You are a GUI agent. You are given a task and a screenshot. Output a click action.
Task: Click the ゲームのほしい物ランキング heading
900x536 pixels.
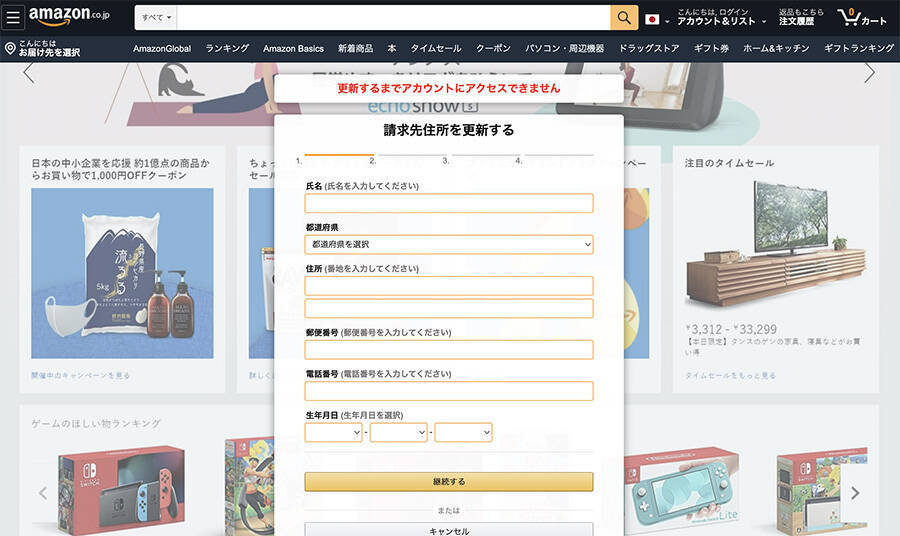(x=96, y=424)
